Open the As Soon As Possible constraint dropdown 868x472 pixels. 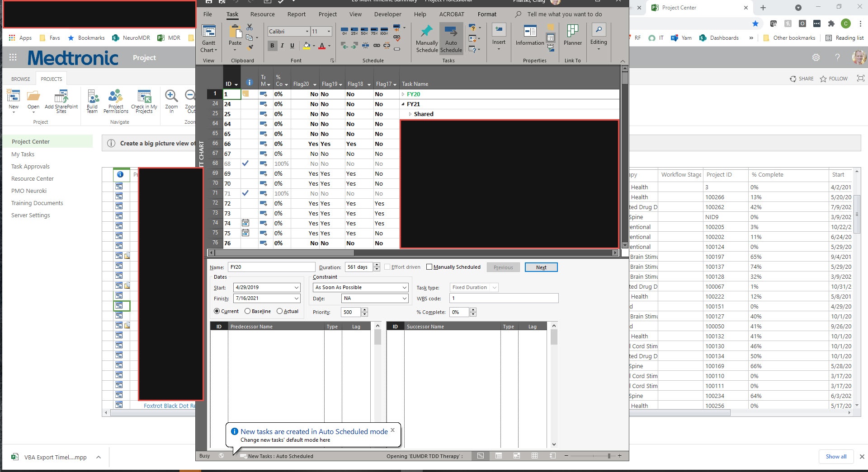(405, 287)
